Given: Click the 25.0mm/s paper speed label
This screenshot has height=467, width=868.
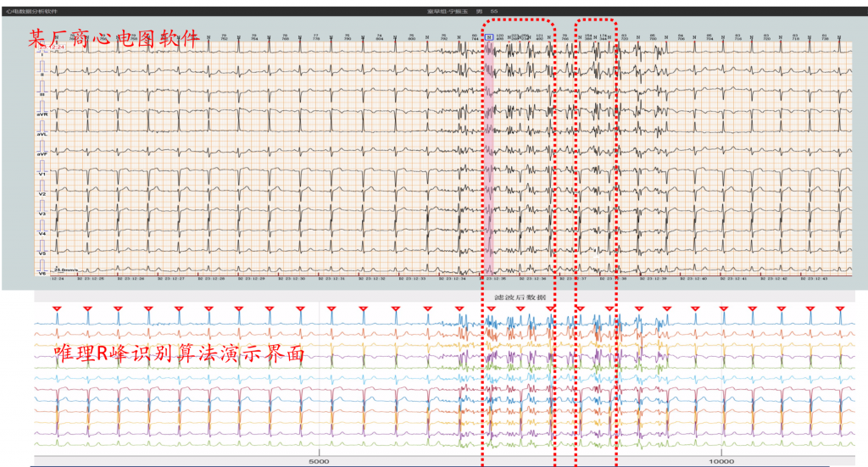Looking at the screenshot, I should coord(66,270).
